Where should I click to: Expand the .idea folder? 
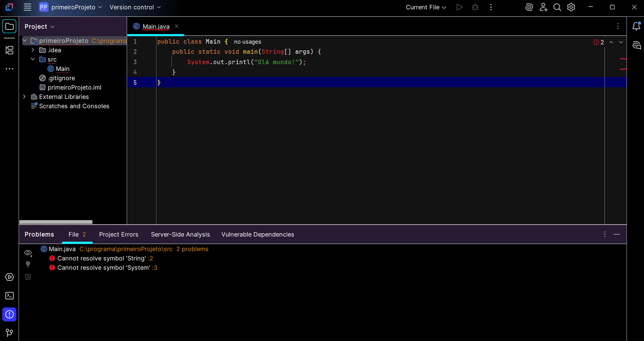pos(33,50)
